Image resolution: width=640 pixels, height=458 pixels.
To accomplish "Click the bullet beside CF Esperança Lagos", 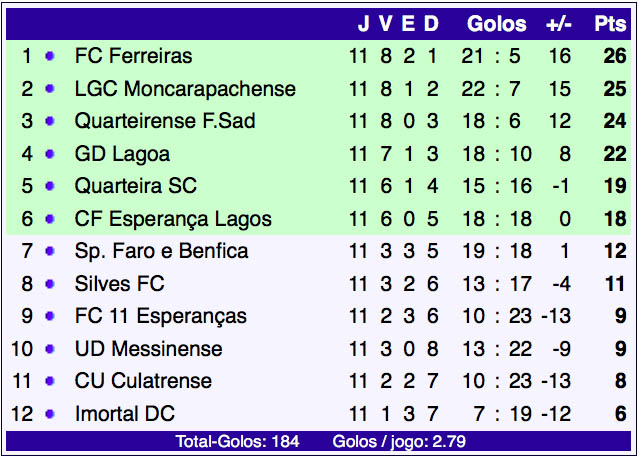I will 50,219.
